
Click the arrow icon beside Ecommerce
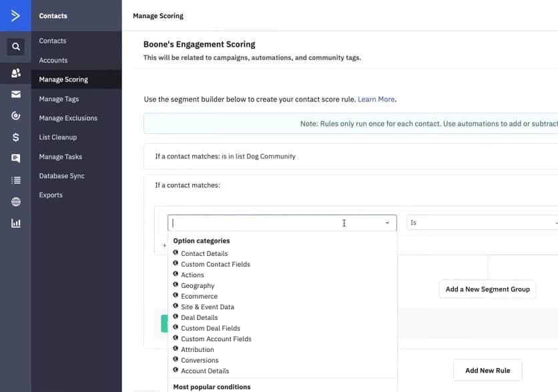(x=176, y=295)
